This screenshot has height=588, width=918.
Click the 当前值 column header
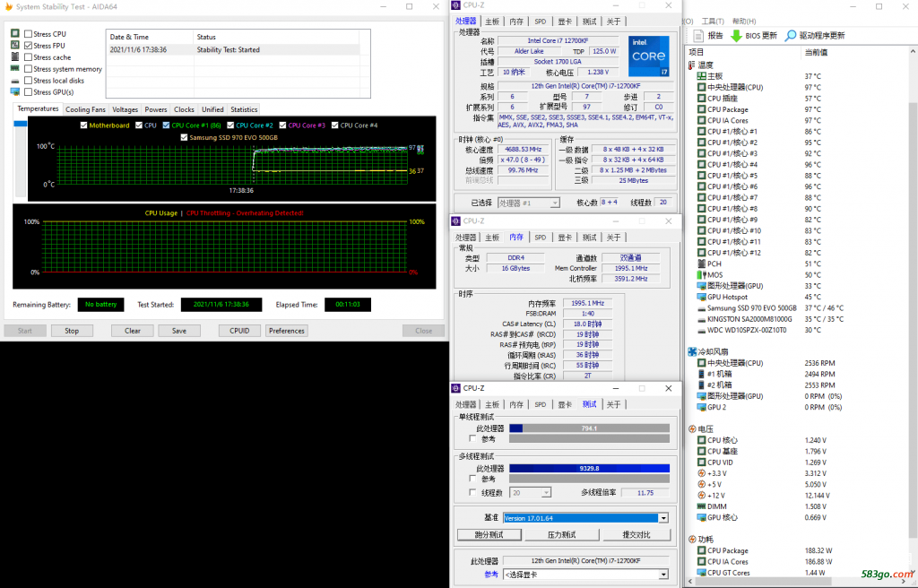click(x=816, y=53)
